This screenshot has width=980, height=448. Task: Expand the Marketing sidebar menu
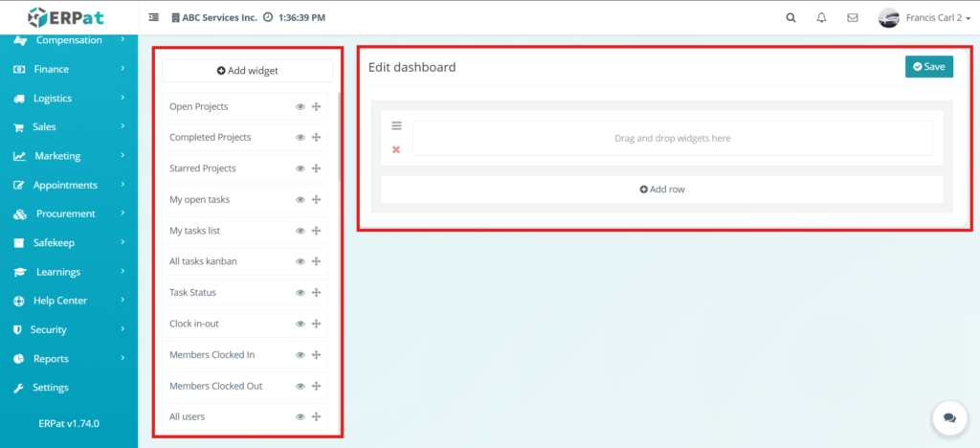[69, 156]
